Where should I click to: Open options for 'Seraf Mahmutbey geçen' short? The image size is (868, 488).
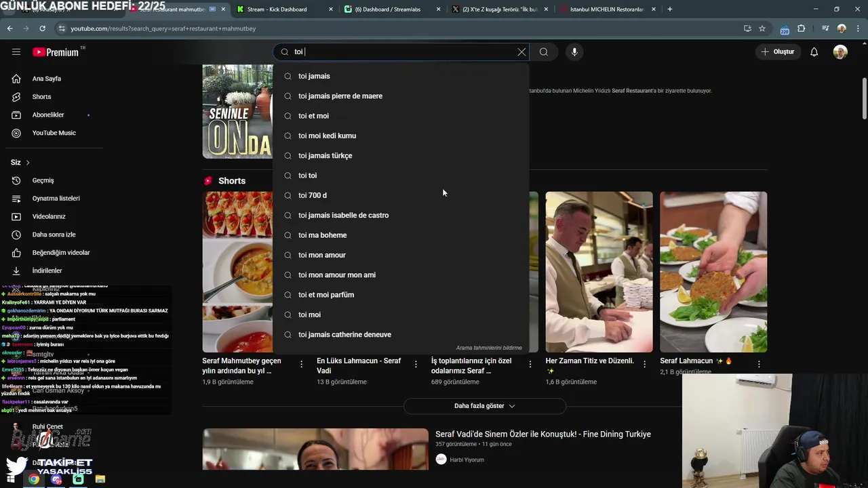(301, 364)
